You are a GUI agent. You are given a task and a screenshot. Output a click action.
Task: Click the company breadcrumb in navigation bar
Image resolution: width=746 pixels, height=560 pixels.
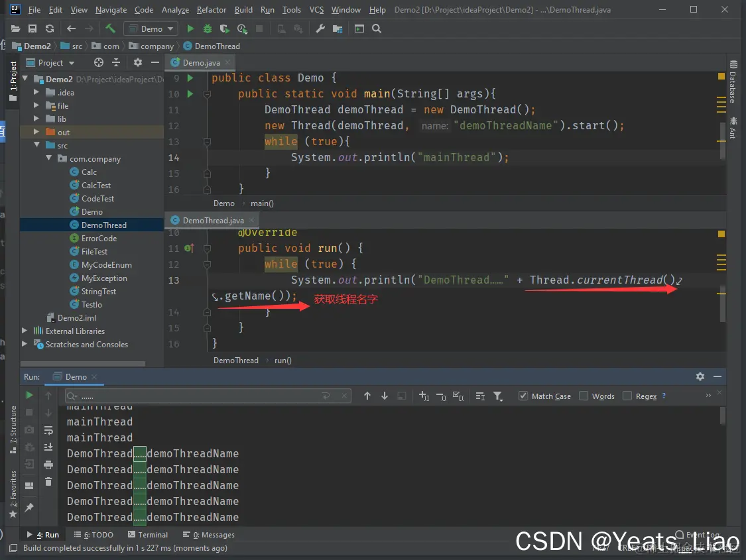151,46
